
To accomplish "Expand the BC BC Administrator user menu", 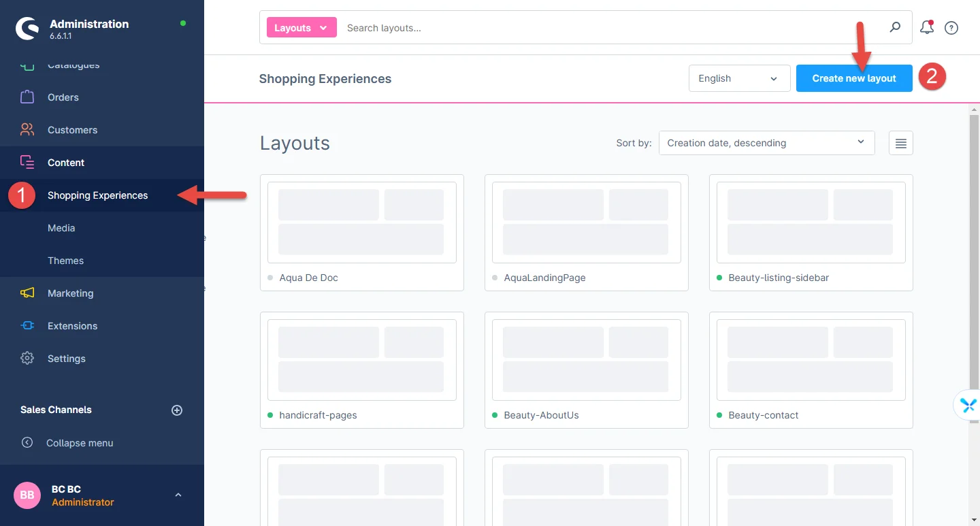I will [x=178, y=495].
